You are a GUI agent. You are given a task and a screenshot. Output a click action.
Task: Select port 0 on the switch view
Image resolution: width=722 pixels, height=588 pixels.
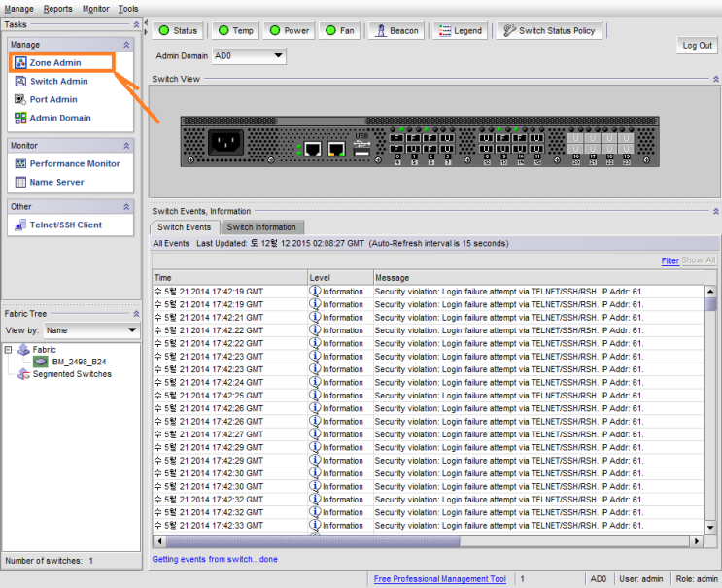click(396, 138)
